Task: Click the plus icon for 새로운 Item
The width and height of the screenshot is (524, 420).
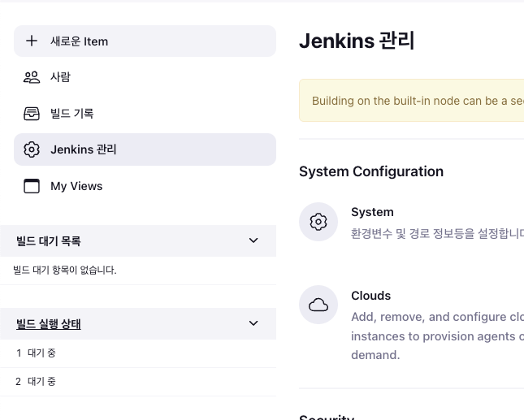Action: [32, 41]
